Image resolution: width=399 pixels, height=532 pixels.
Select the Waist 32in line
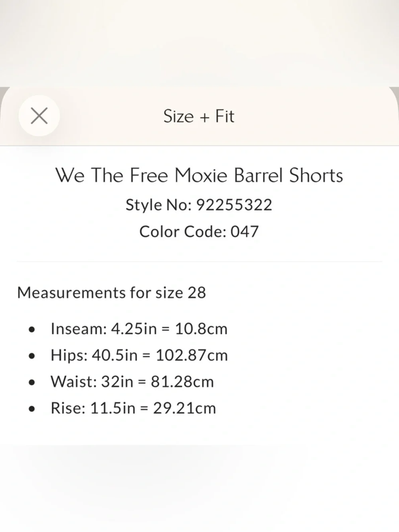(x=132, y=381)
